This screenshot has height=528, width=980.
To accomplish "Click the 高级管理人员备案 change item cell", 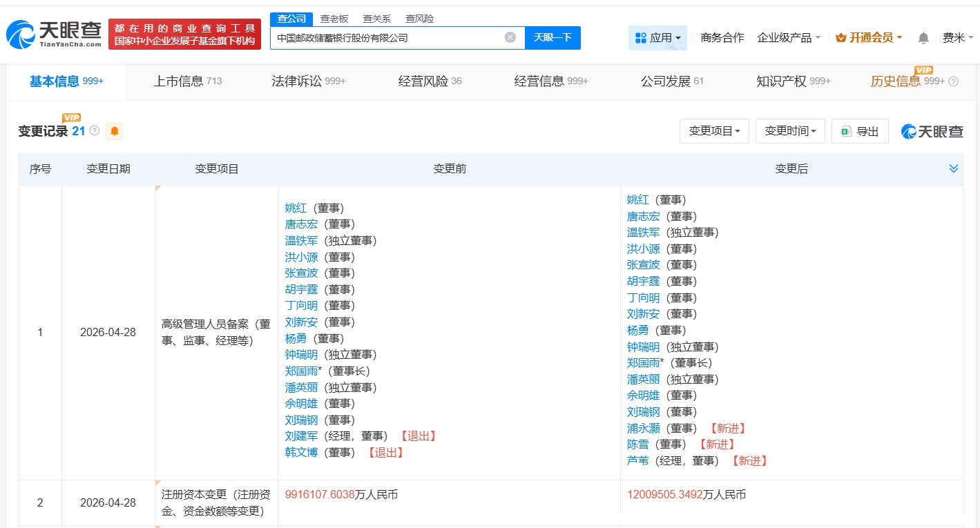I will coord(216,332).
